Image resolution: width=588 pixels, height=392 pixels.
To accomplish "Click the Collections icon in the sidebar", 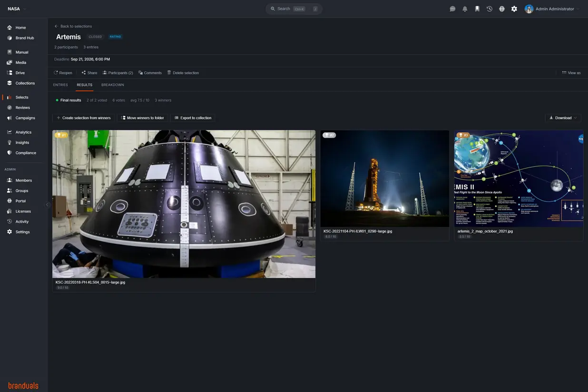I will tap(10, 83).
